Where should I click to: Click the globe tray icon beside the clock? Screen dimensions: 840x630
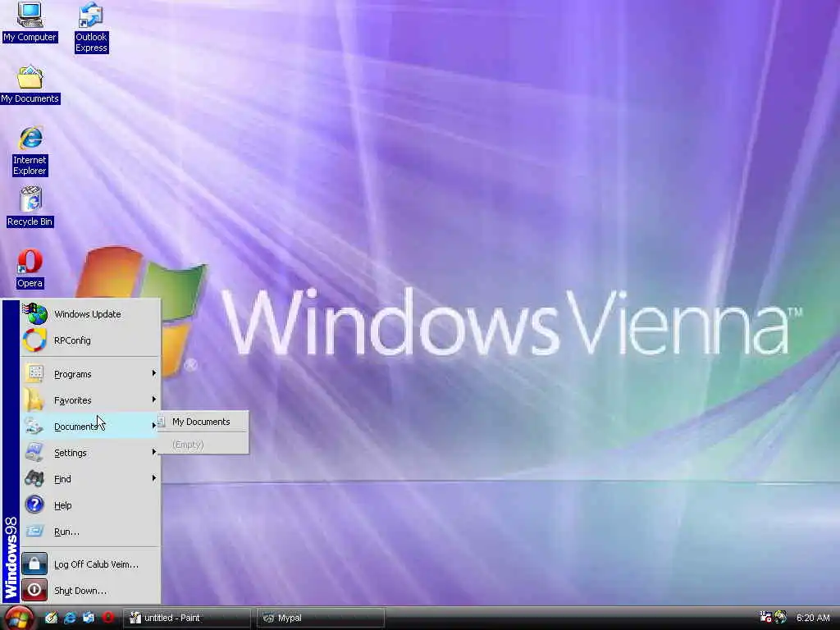(x=781, y=617)
